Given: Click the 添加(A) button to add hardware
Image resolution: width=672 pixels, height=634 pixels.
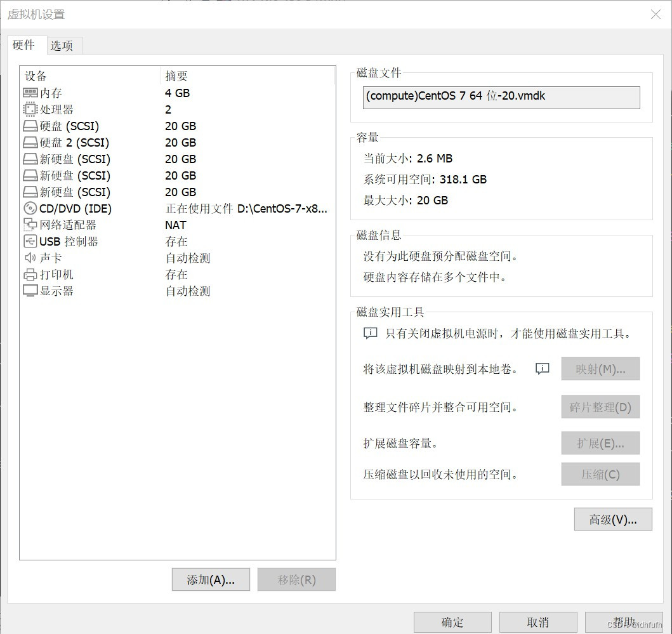Looking at the screenshot, I should click(211, 579).
